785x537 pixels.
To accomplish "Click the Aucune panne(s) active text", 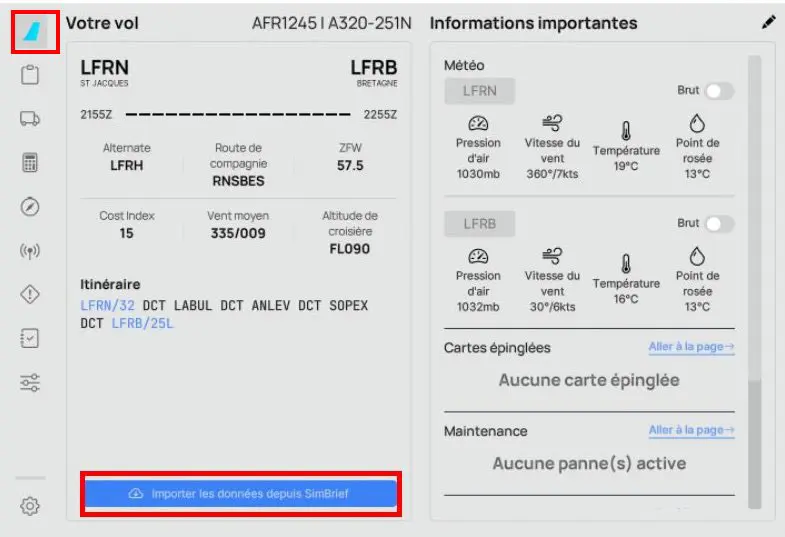I will pos(589,463).
